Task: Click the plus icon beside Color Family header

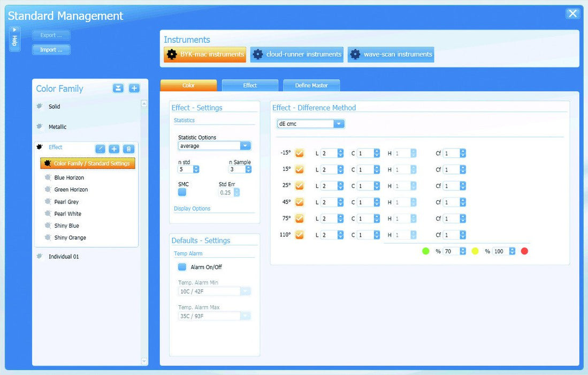Action: coord(134,88)
